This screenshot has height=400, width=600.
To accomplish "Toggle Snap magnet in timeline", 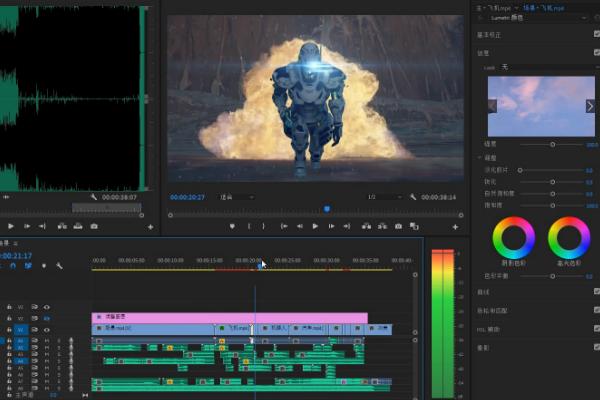I will click(13, 265).
